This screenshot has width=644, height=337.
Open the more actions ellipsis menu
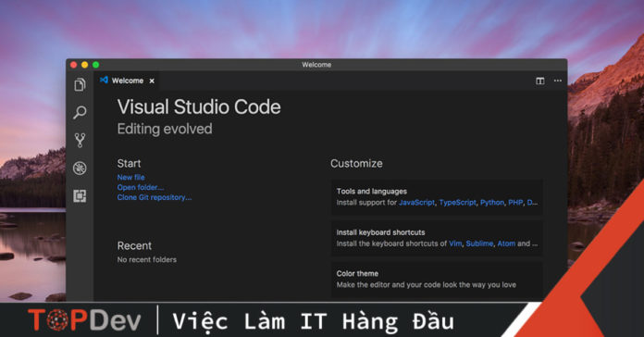point(558,81)
